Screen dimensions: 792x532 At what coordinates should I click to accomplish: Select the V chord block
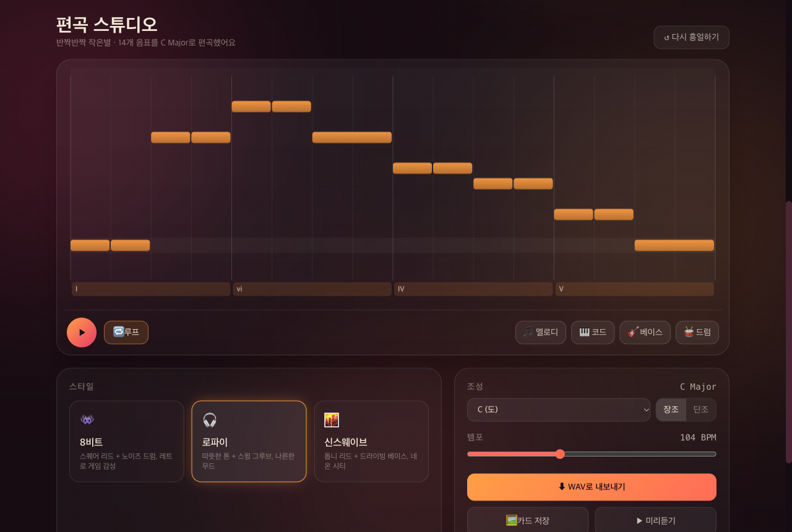coord(635,289)
